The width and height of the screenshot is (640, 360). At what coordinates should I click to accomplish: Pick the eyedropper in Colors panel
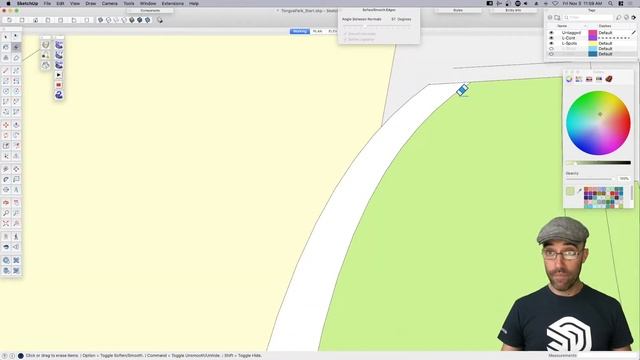point(579,191)
